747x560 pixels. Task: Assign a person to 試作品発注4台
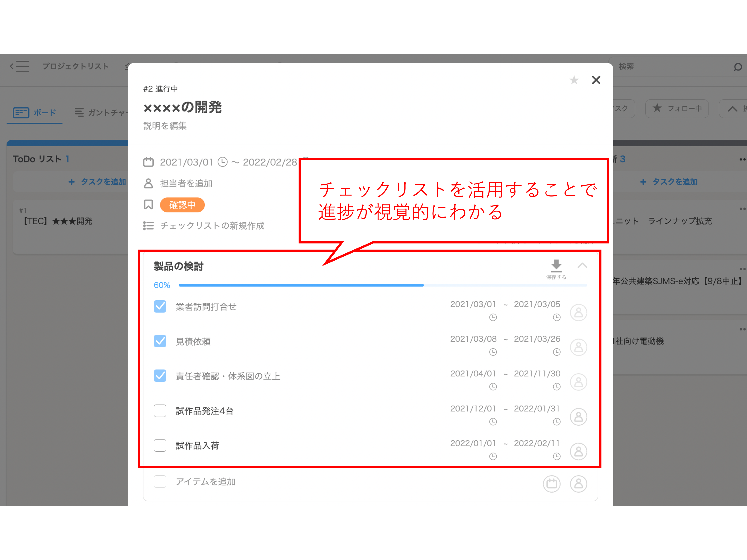point(579,417)
